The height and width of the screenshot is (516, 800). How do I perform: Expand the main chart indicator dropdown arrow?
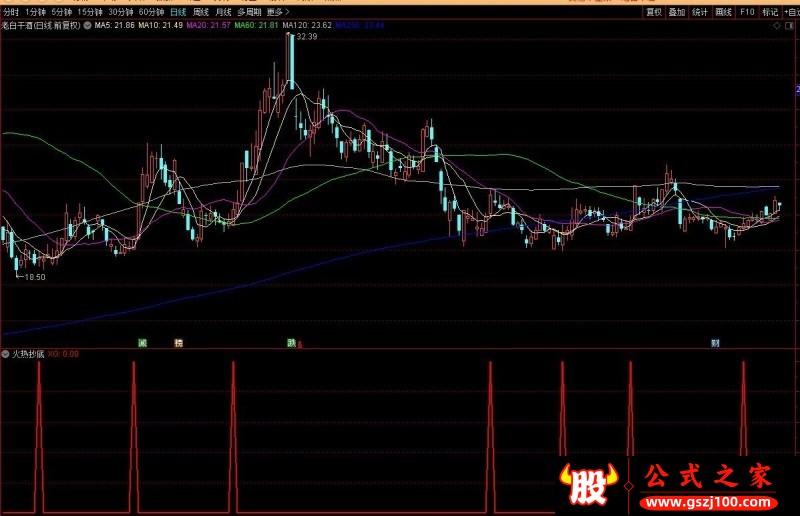pyautogui.click(x=87, y=25)
